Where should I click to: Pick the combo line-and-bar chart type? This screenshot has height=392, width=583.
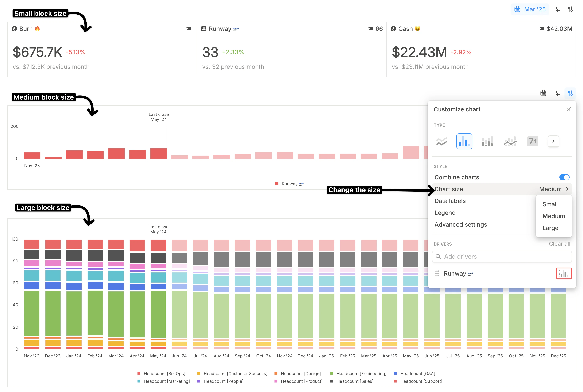[510, 142]
